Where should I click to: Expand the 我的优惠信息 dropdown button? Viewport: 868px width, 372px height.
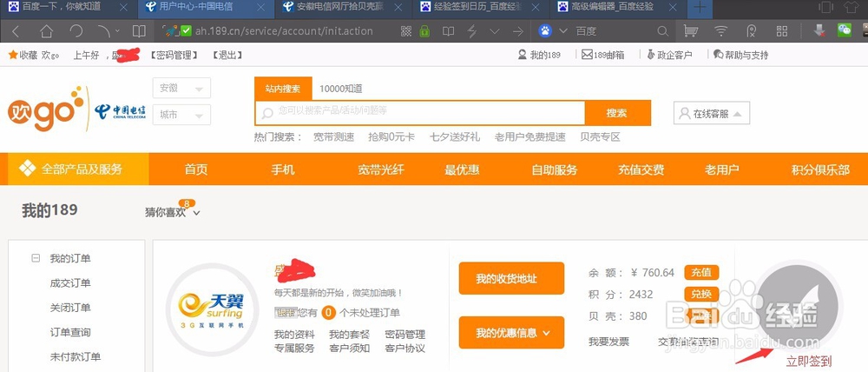click(511, 333)
